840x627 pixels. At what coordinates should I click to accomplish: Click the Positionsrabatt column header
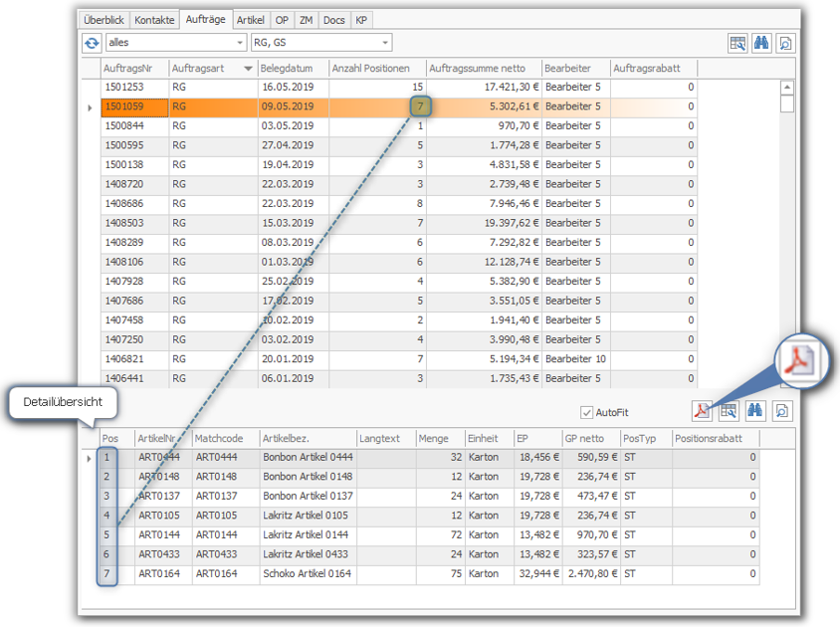pos(716,438)
